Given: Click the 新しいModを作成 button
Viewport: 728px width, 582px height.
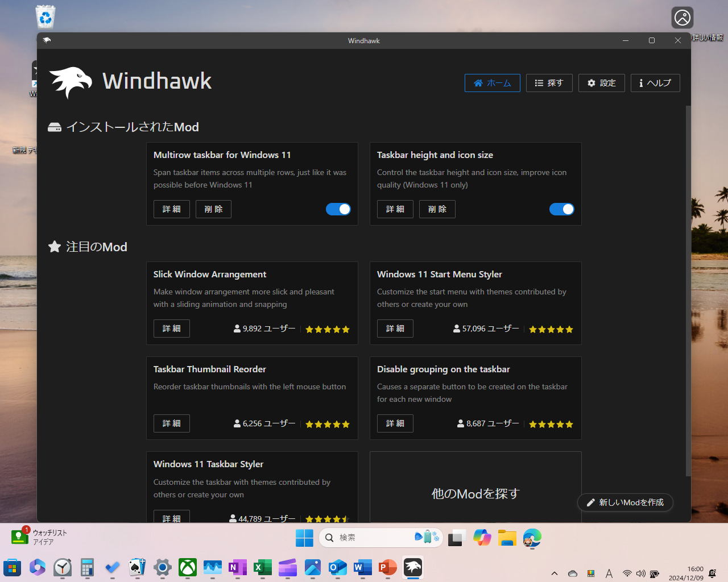Looking at the screenshot, I should click(625, 502).
